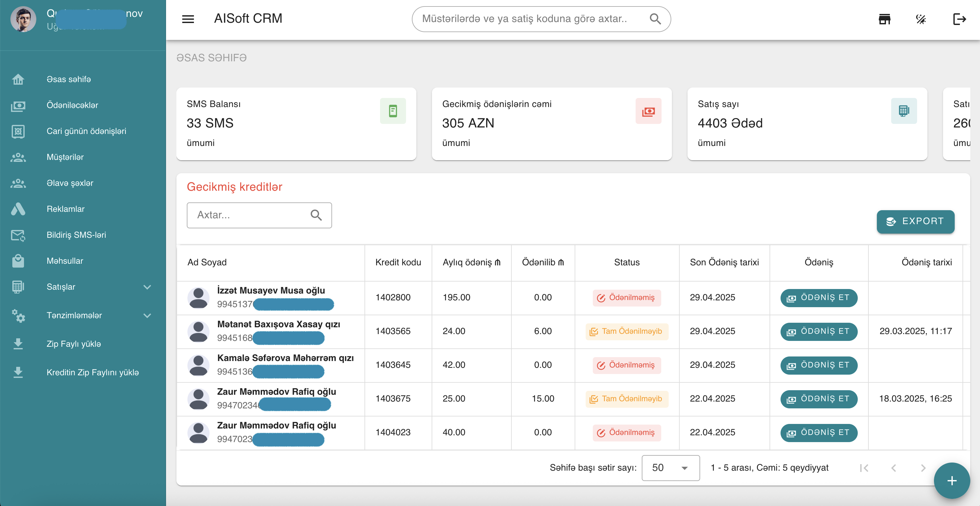Click the next page pagination arrow

click(923, 468)
